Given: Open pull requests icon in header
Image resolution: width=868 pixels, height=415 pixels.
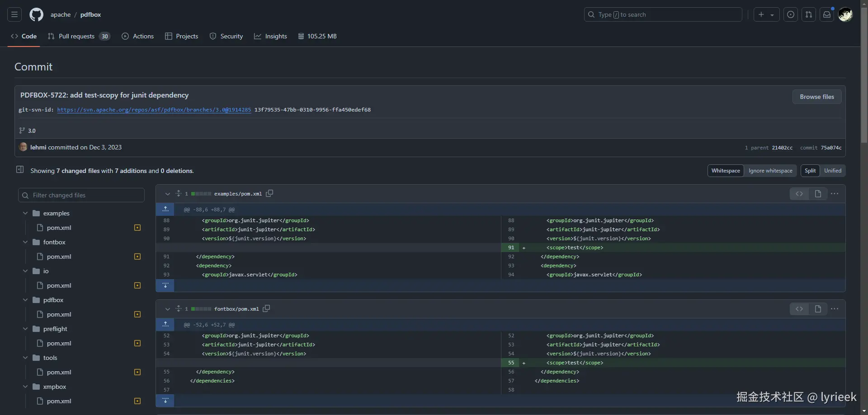Looking at the screenshot, I should tap(809, 14).
